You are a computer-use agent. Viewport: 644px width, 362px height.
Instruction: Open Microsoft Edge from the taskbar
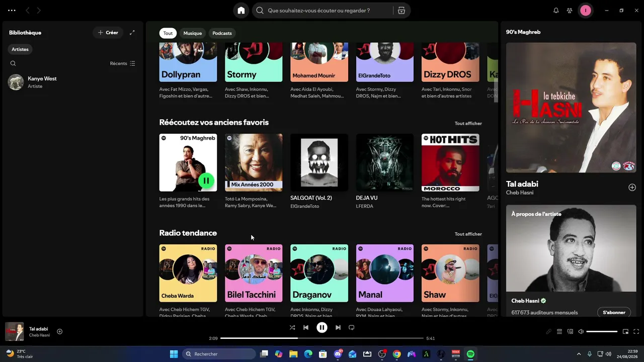pyautogui.click(x=308, y=354)
